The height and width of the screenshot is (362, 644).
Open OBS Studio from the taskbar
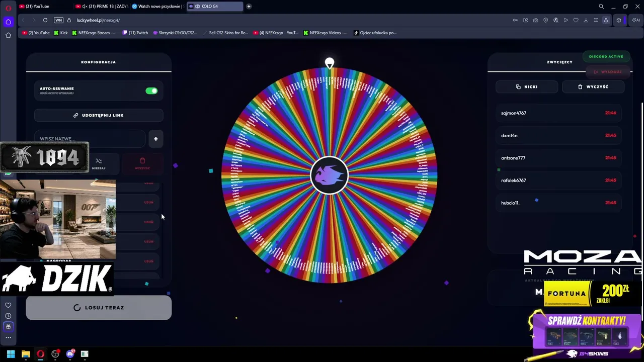pyautogui.click(x=55, y=354)
